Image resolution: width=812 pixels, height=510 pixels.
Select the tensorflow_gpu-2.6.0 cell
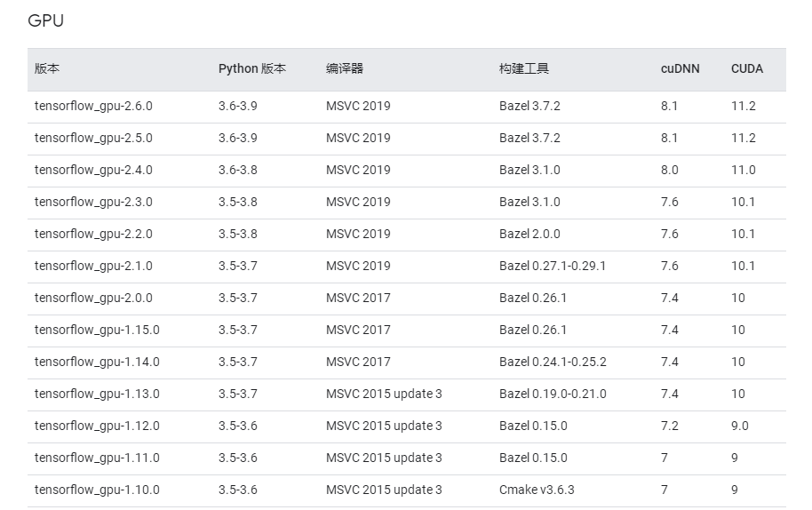click(x=93, y=106)
